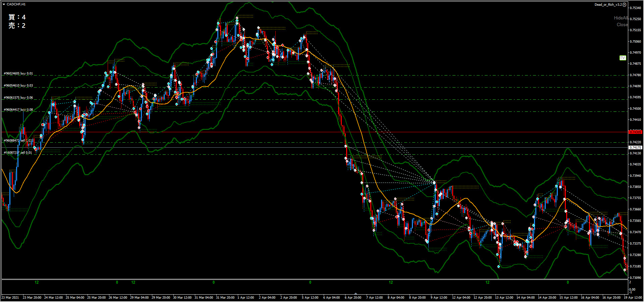Screen dimensions: 644x302
Task: Select order #96054610 buy 0.03 label
Action: tap(18, 86)
